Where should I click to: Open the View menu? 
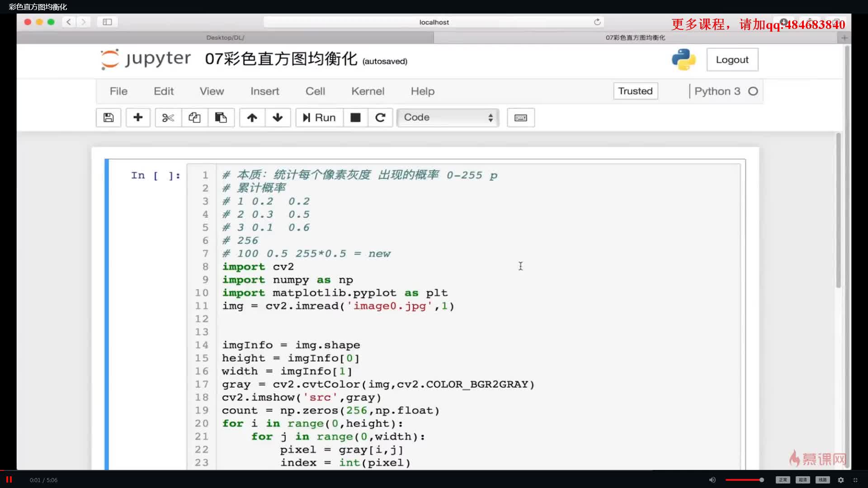tap(212, 91)
